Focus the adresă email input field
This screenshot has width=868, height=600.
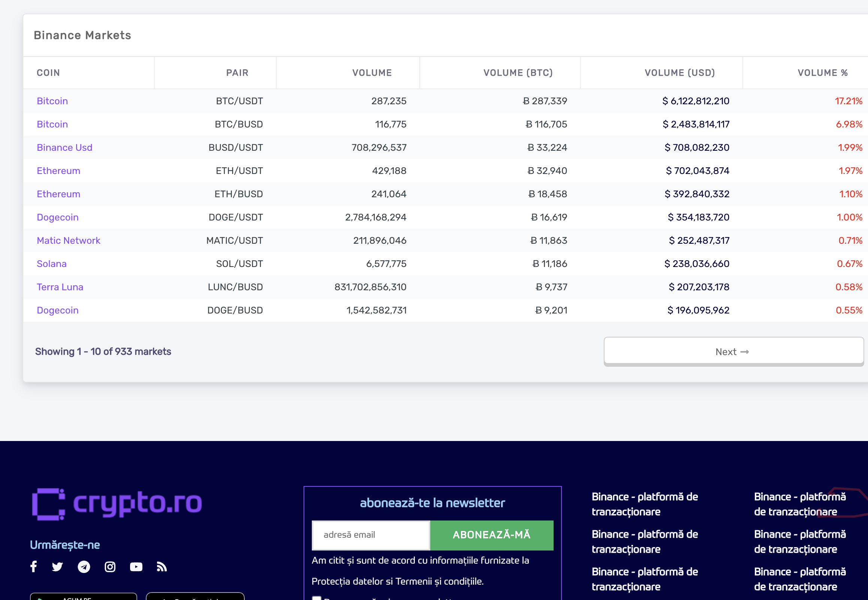pyautogui.click(x=371, y=535)
